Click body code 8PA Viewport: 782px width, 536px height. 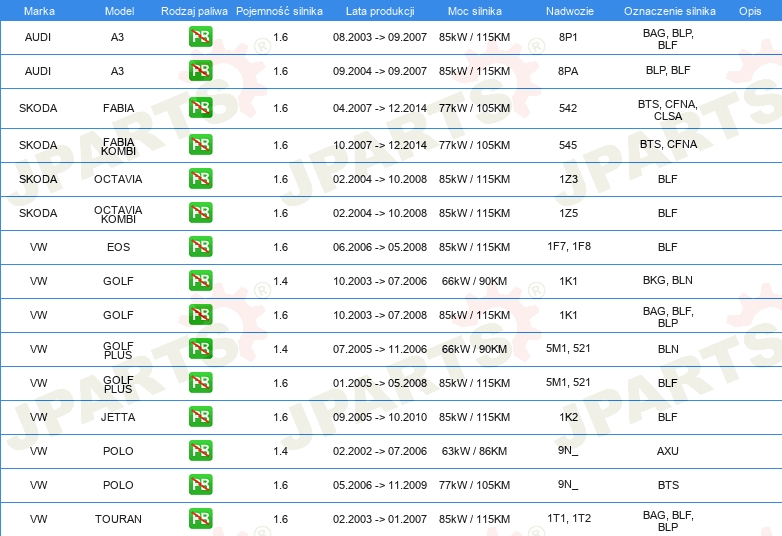(x=568, y=71)
